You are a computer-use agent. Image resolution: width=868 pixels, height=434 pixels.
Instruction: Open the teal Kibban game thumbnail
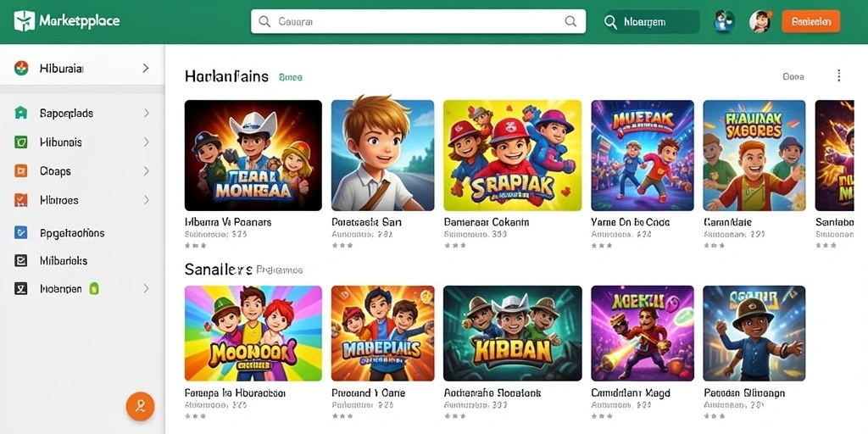[513, 333]
